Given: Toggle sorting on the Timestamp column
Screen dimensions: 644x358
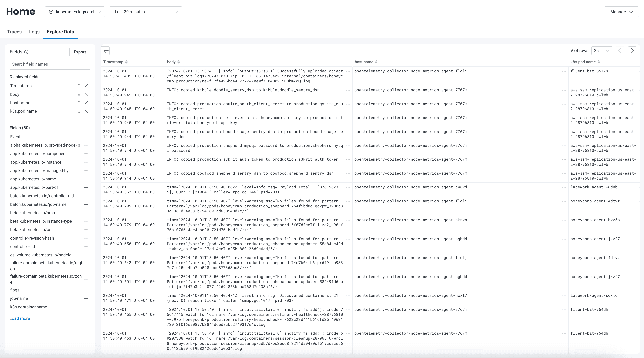Looking at the screenshot, I should pos(126,62).
